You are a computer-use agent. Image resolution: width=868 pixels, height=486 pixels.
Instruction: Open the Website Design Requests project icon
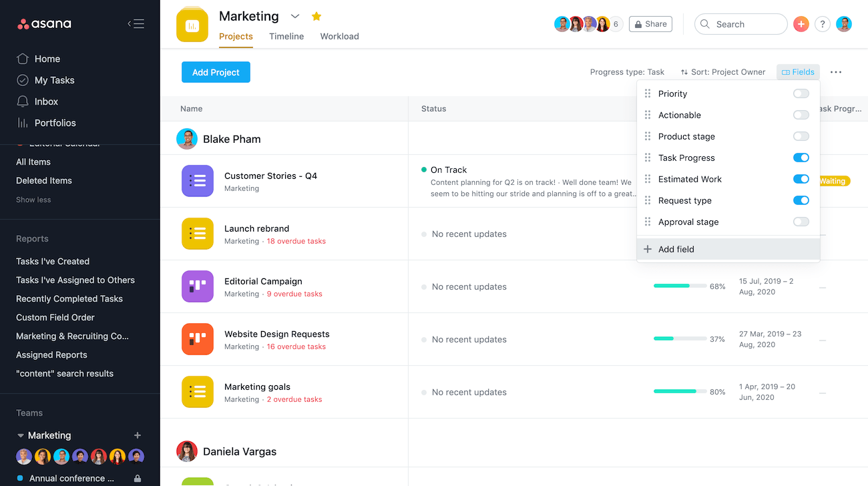(198, 339)
